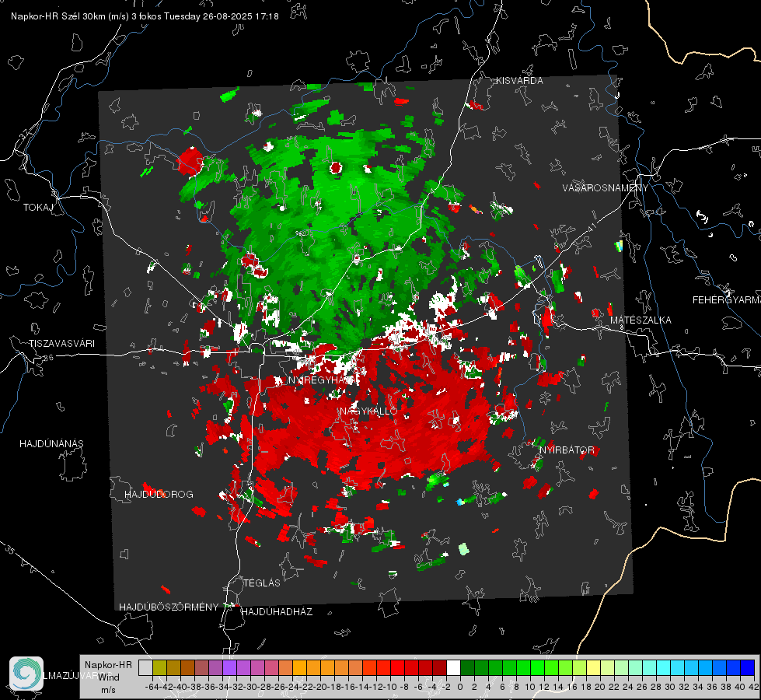Select the TOKAJ town label
Screen dimensions: 761x700
(x=38, y=208)
